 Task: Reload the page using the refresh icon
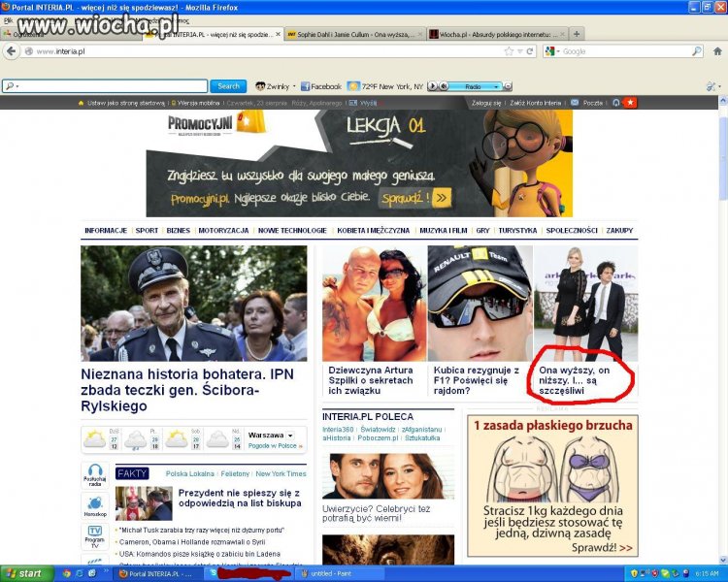coord(529,51)
